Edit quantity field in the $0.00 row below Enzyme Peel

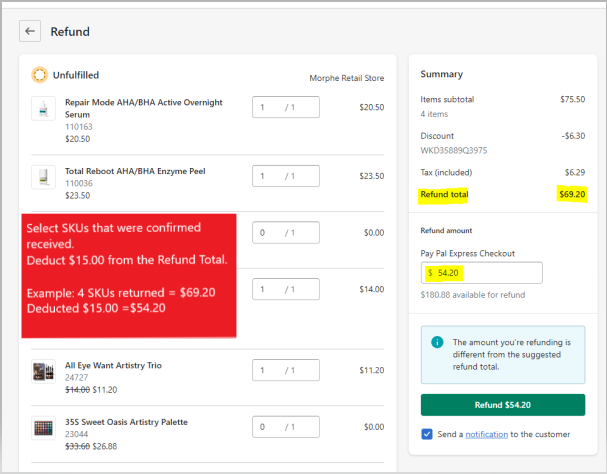pos(286,232)
